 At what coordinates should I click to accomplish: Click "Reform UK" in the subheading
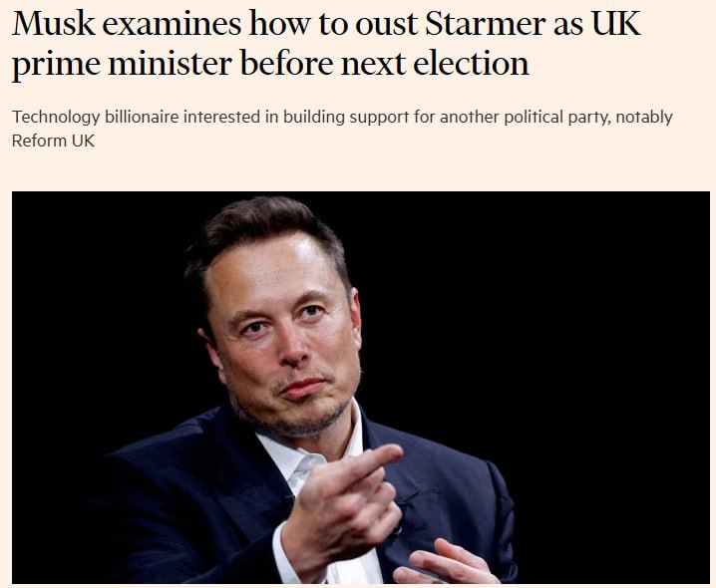52,140
